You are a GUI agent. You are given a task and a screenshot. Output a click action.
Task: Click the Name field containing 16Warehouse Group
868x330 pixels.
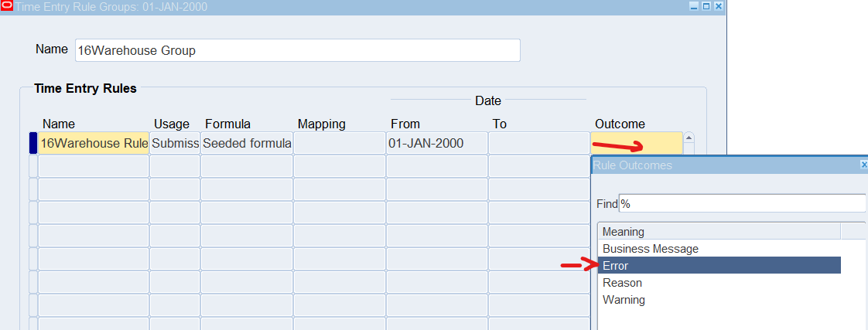click(x=297, y=50)
